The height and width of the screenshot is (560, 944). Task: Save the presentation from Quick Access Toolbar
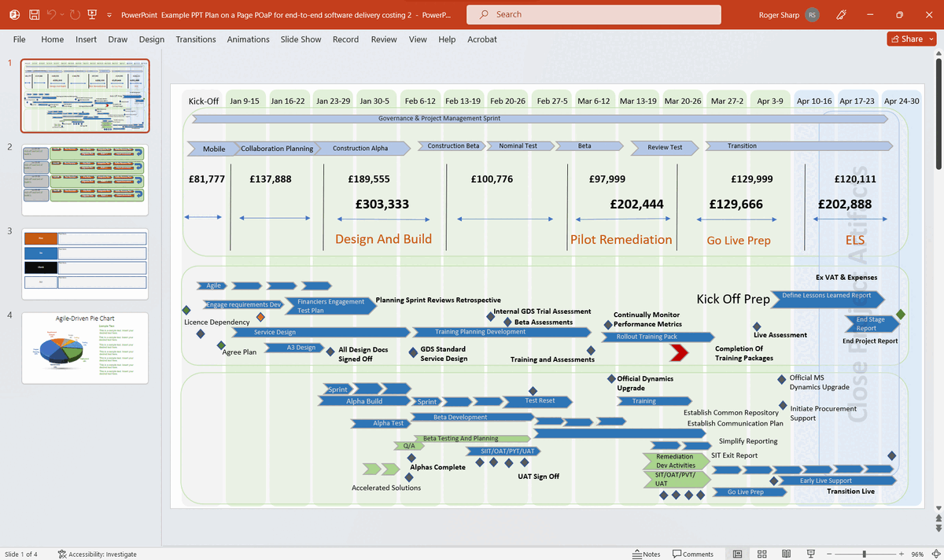(x=35, y=14)
